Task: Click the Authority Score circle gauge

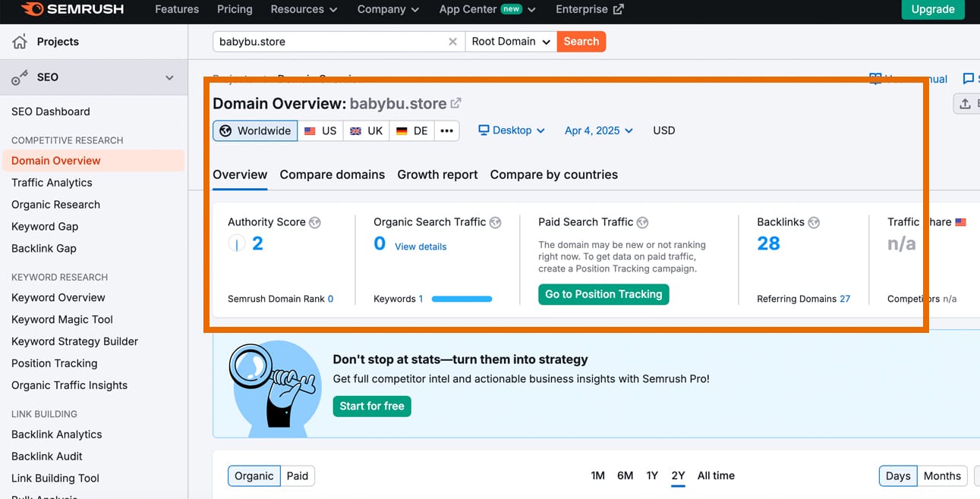Action: click(237, 243)
